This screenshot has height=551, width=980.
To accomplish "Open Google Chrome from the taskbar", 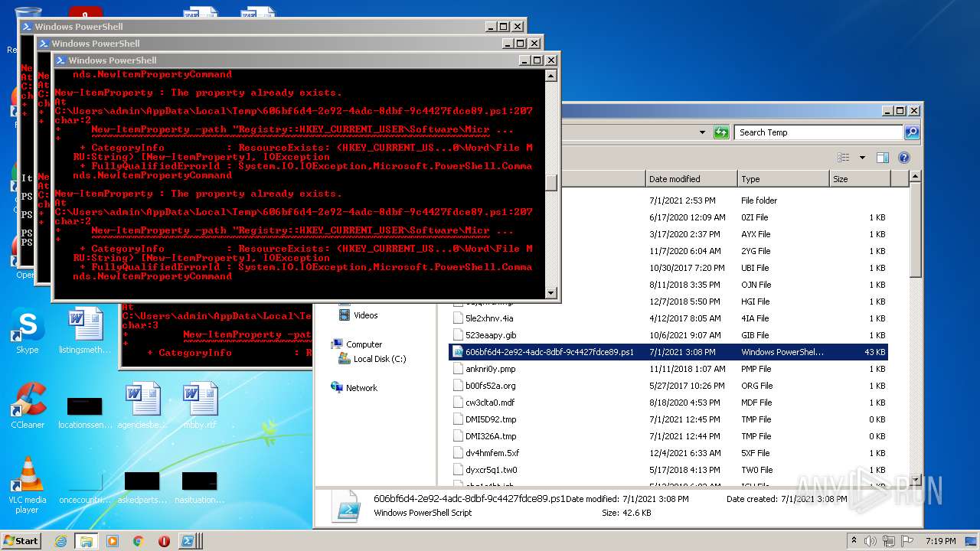I will pos(138,541).
